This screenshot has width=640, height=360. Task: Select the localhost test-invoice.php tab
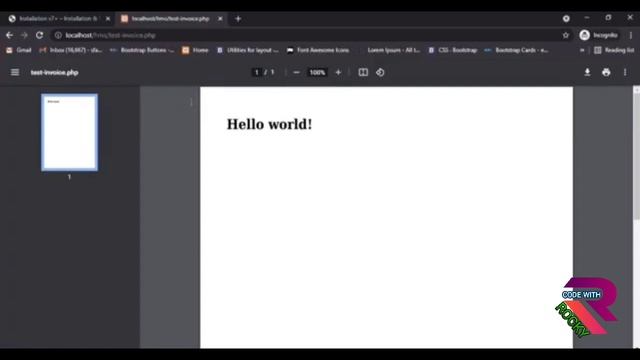(171, 18)
